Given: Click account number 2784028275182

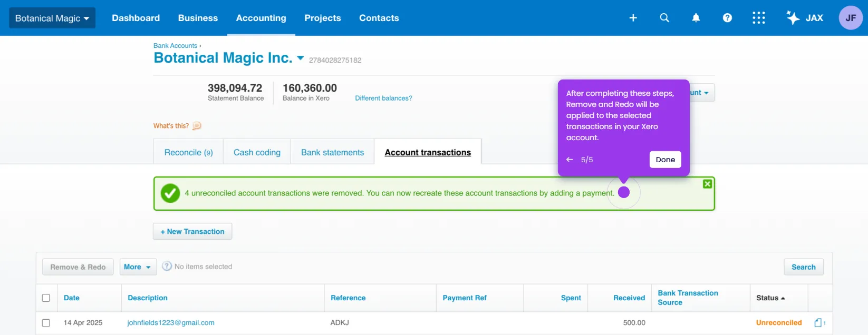Looking at the screenshot, I should click(335, 60).
